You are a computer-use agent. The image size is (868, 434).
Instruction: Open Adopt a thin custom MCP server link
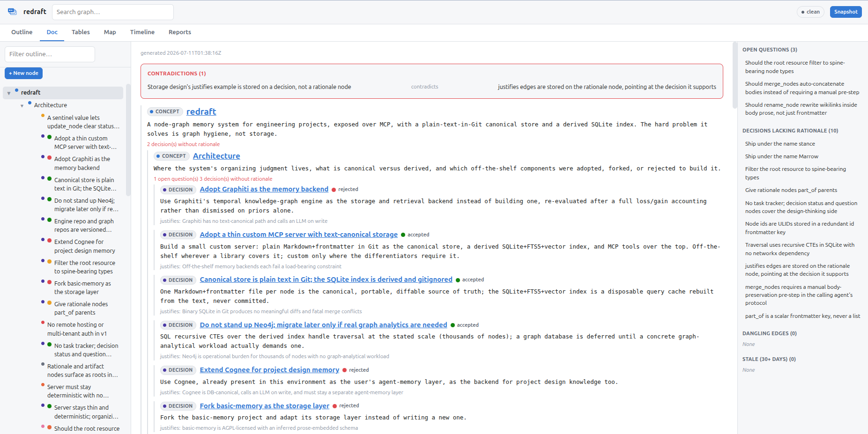click(x=298, y=235)
